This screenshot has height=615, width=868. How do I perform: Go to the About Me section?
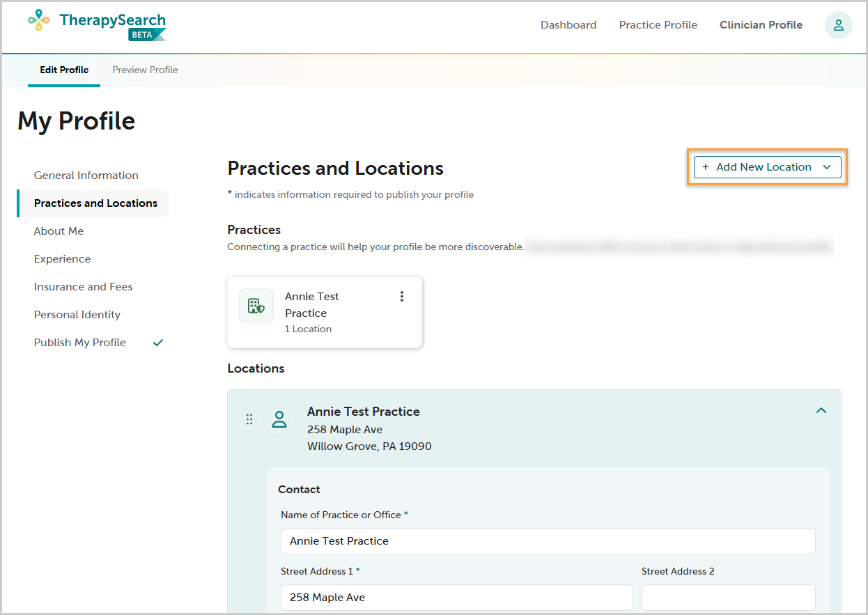(x=59, y=231)
